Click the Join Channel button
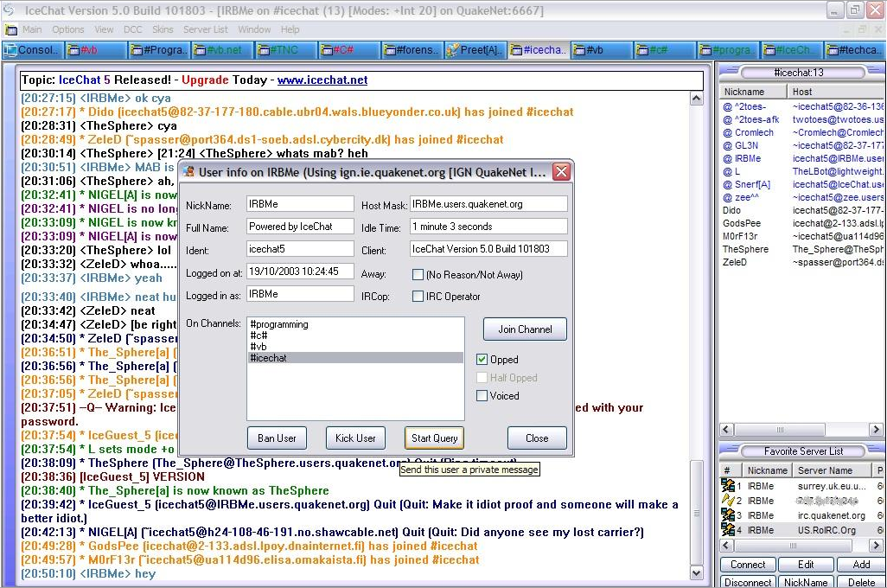The height and width of the screenshot is (588, 887). 525,329
